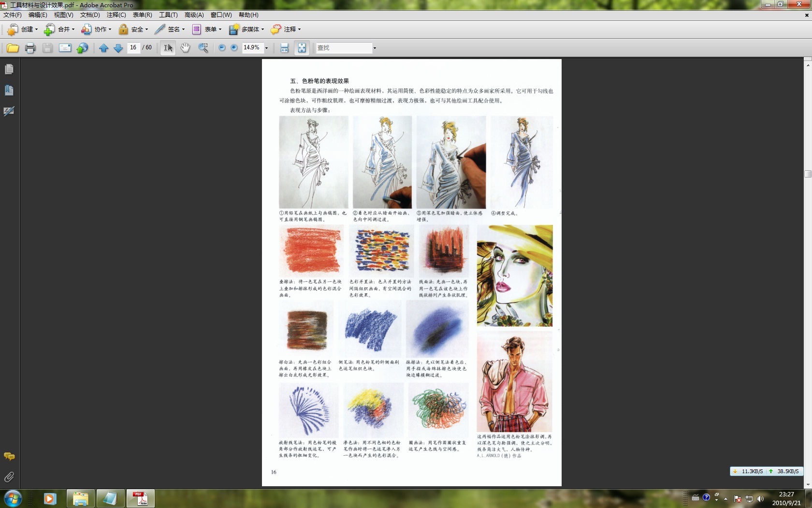This screenshot has height=508, width=812.
Task: Open the 文档(D) menu
Action: [90, 15]
